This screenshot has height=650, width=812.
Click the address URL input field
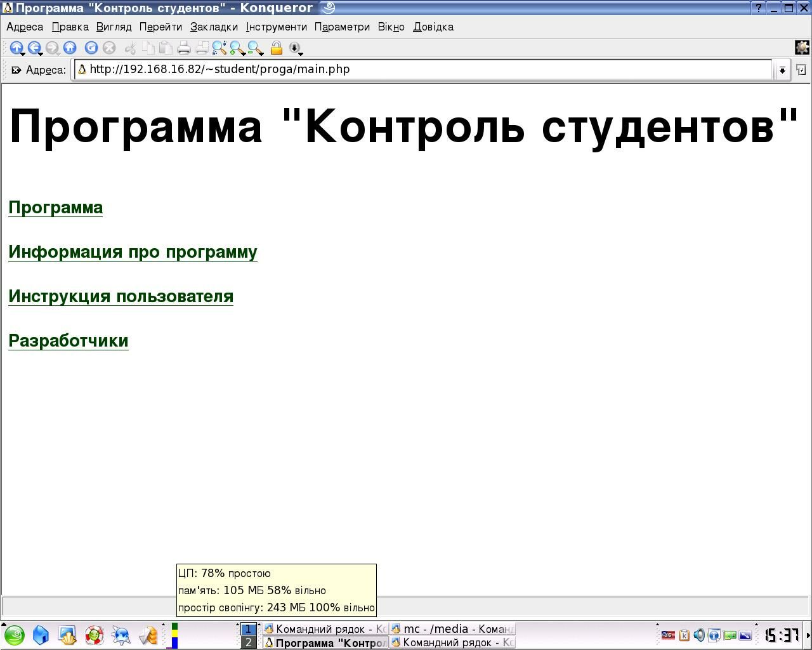tap(422, 69)
